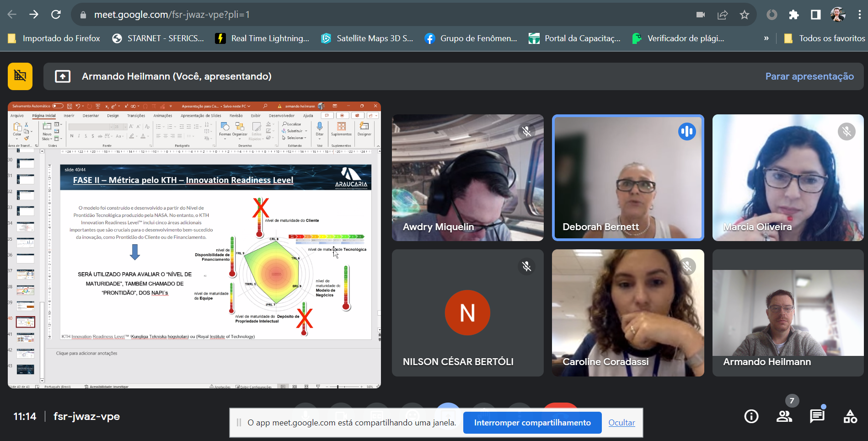Click PowerPoint Undo arrow
This screenshot has width=868, height=441.
pos(78,106)
